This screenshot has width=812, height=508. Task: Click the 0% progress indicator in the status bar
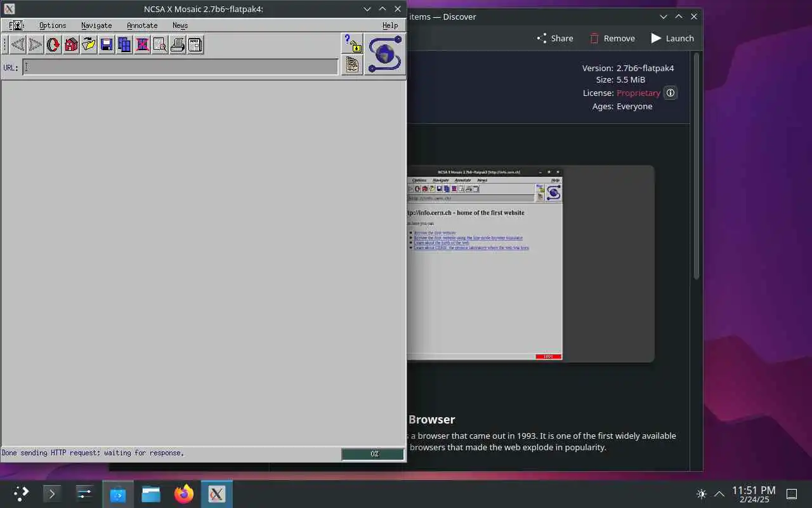(373, 454)
